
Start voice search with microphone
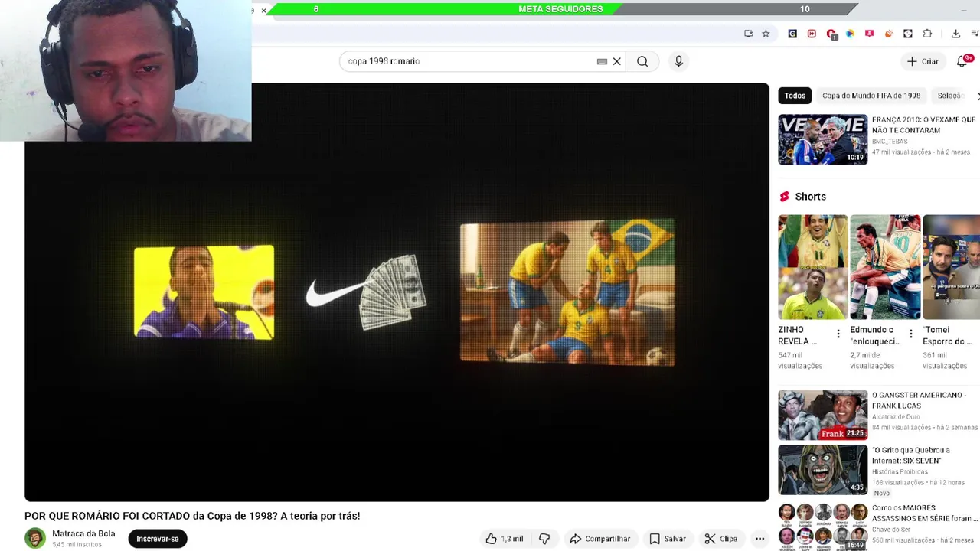pos(678,61)
